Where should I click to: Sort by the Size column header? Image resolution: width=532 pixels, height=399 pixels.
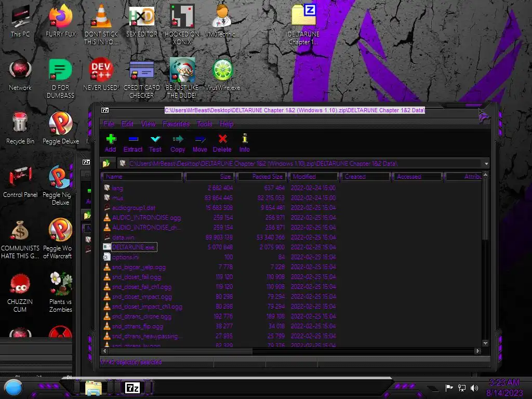pos(209,177)
